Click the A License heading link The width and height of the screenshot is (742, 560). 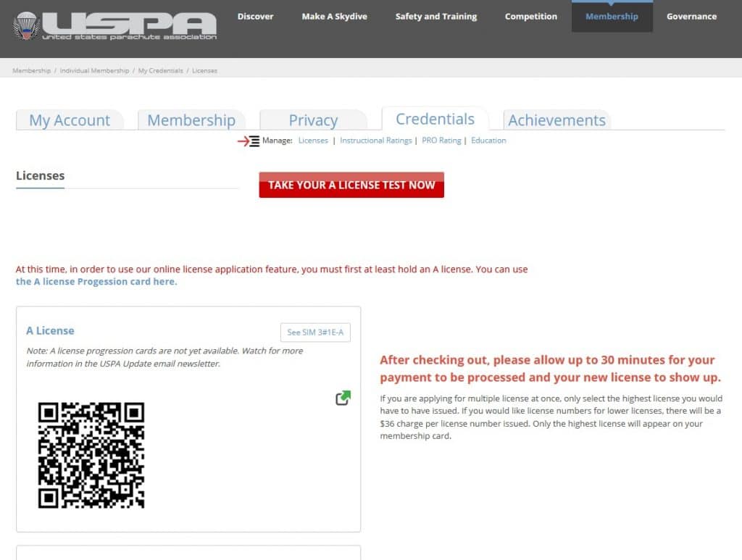(x=50, y=330)
